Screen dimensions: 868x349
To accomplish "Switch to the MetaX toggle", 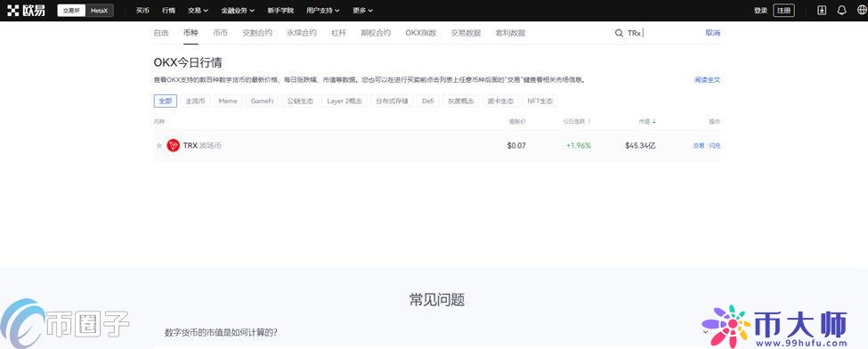I will (99, 11).
